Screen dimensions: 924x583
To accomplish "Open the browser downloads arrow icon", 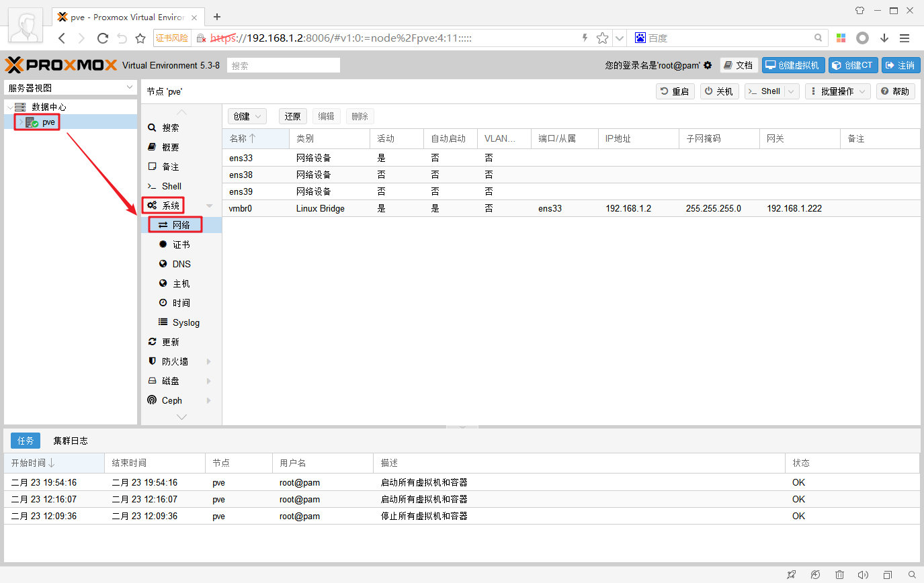I will click(884, 38).
